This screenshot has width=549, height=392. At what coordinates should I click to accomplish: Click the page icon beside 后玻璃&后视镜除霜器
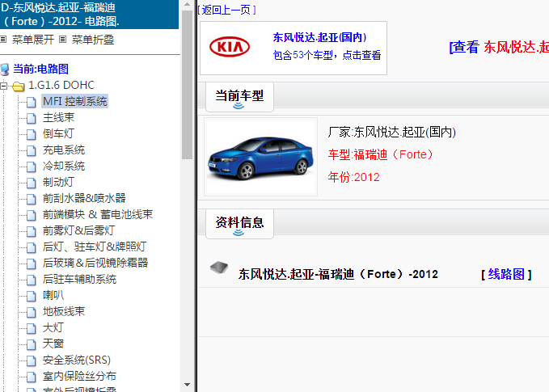(32, 263)
